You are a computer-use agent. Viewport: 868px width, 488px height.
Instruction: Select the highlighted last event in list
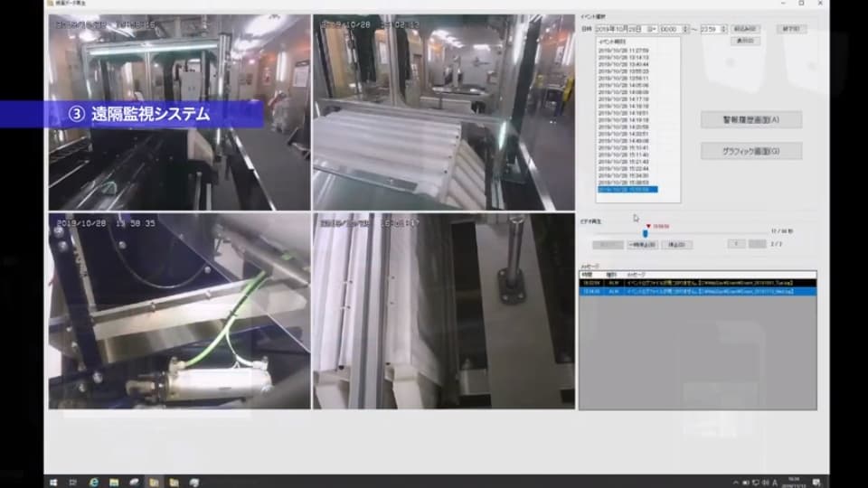coord(627,190)
